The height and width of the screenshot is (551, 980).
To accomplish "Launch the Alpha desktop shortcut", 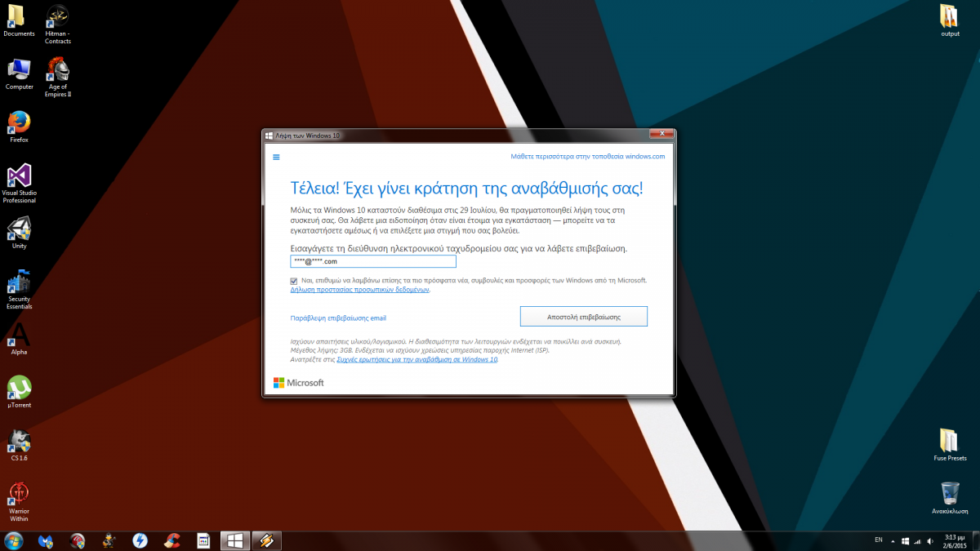I will point(19,339).
